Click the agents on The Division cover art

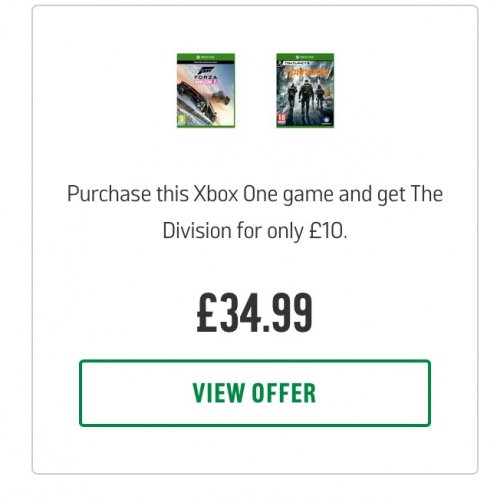click(x=306, y=97)
